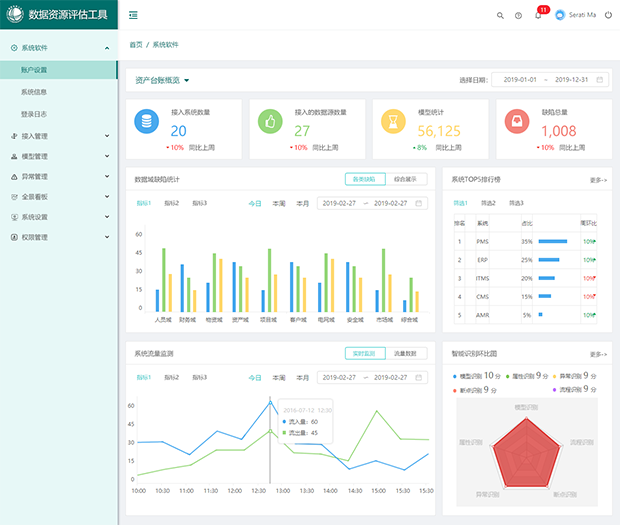
Task: Click the red inbox 缺陷总量 icon
Action: tap(517, 121)
